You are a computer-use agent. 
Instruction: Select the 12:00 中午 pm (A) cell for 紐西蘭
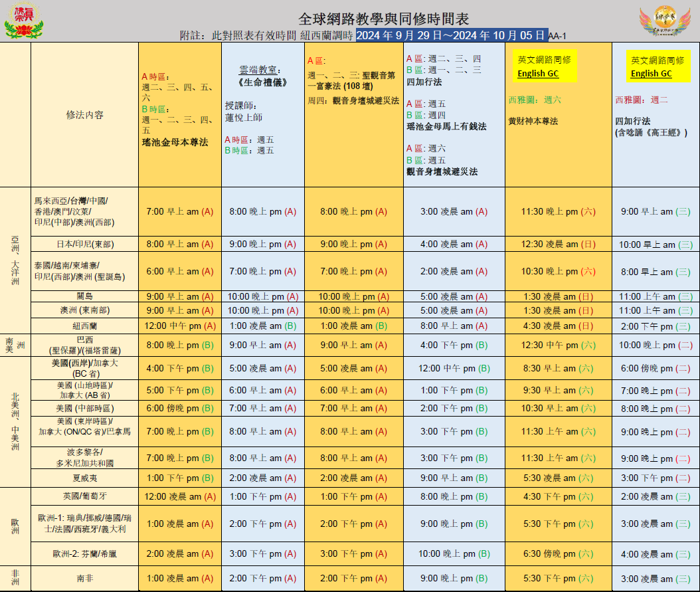(x=180, y=326)
